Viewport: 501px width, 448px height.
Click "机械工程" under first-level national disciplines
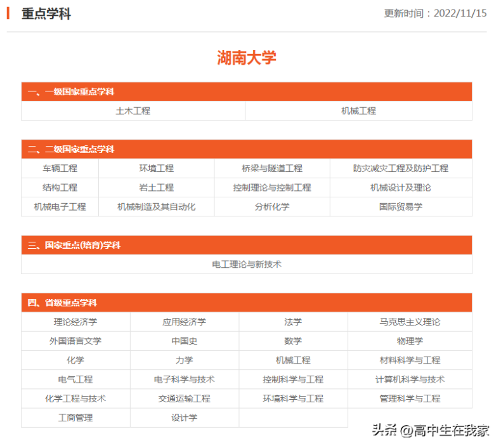[x=358, y=111]
